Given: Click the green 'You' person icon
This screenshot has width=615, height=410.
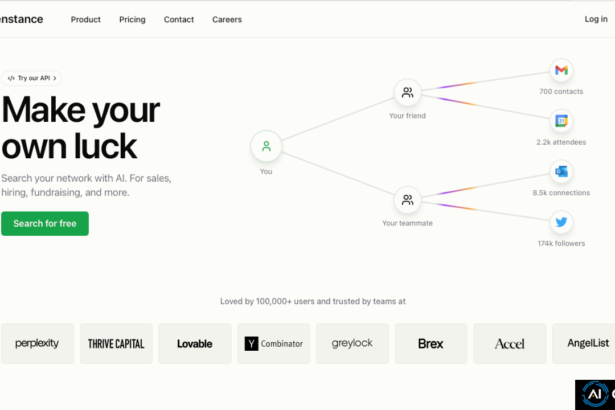Looking at the screenshot, I should (266, 147).
